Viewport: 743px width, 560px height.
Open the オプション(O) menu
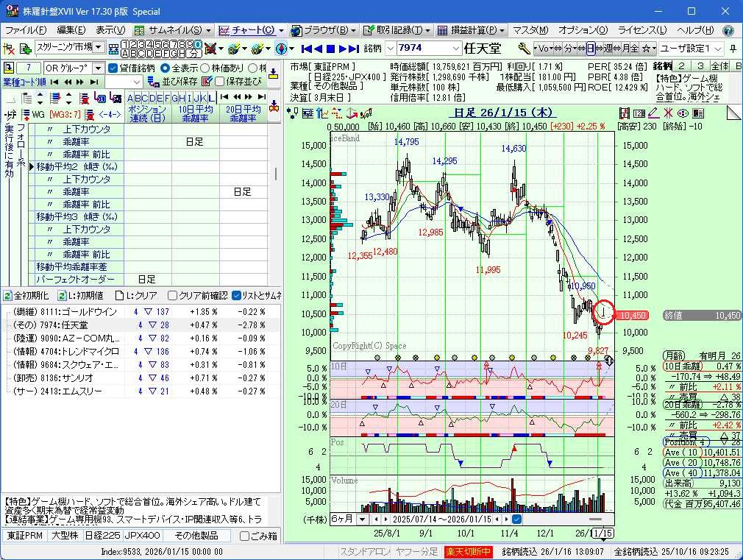pyautogui.click(x=583, y=30)
